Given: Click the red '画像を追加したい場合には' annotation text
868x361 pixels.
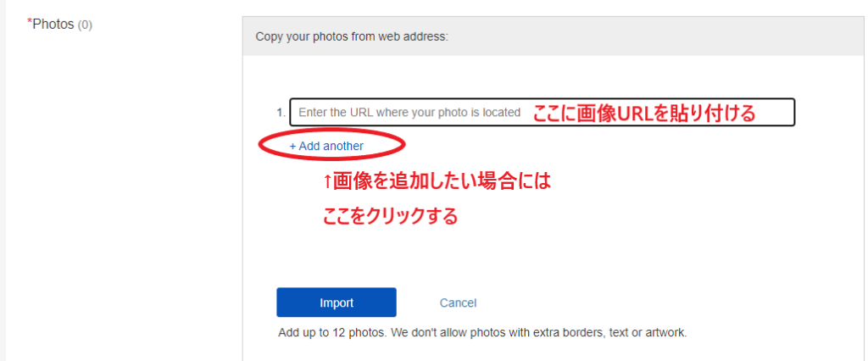Looking at the screenshot, I should [442, 181].
